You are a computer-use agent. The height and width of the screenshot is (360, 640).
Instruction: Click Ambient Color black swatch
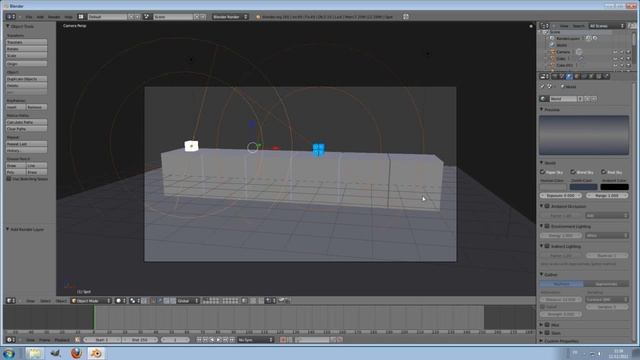pyautogui.click(x=614, y=187)
